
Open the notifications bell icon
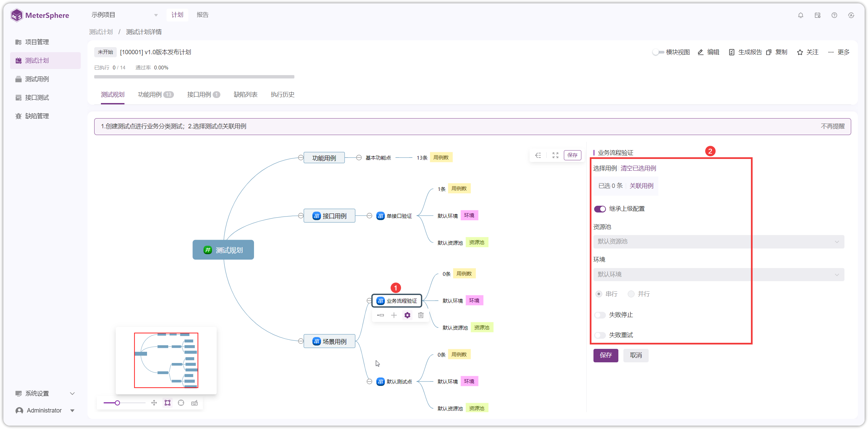[x=800, y=15]
